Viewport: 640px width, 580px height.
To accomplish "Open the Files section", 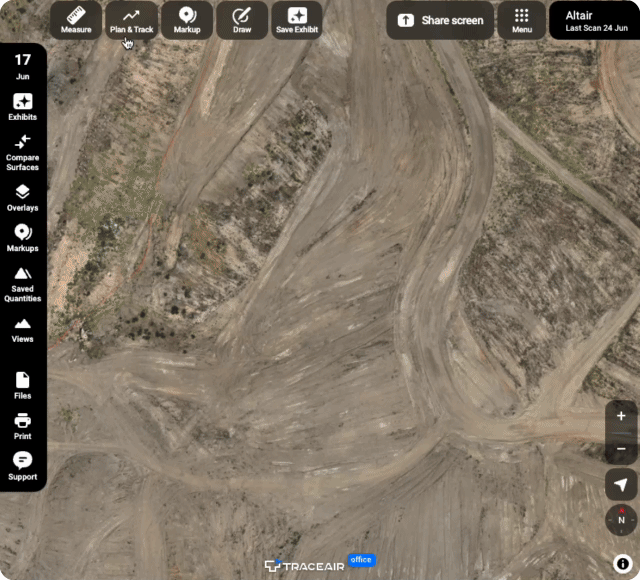I will 22,385.
